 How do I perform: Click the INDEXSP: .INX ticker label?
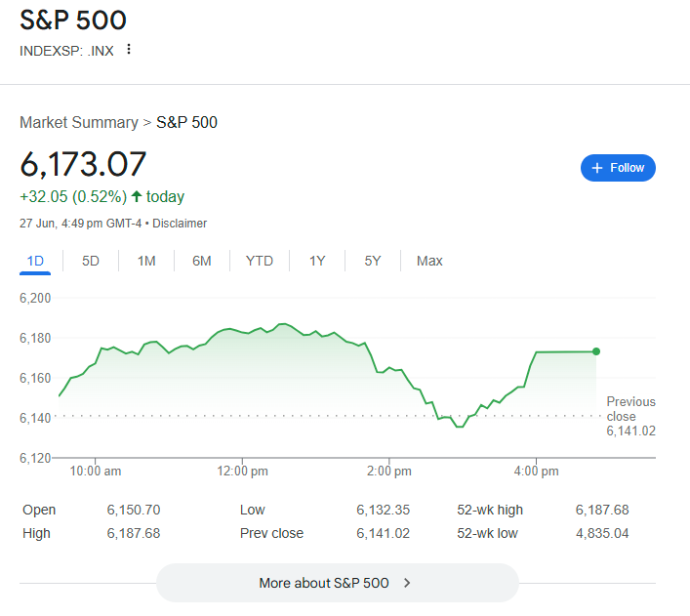tap(66, 51)
